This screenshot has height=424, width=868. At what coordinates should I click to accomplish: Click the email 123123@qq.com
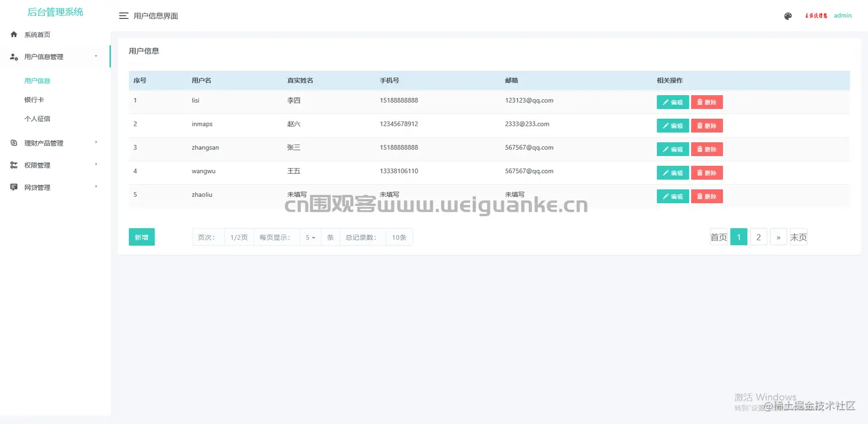[529, 100]
